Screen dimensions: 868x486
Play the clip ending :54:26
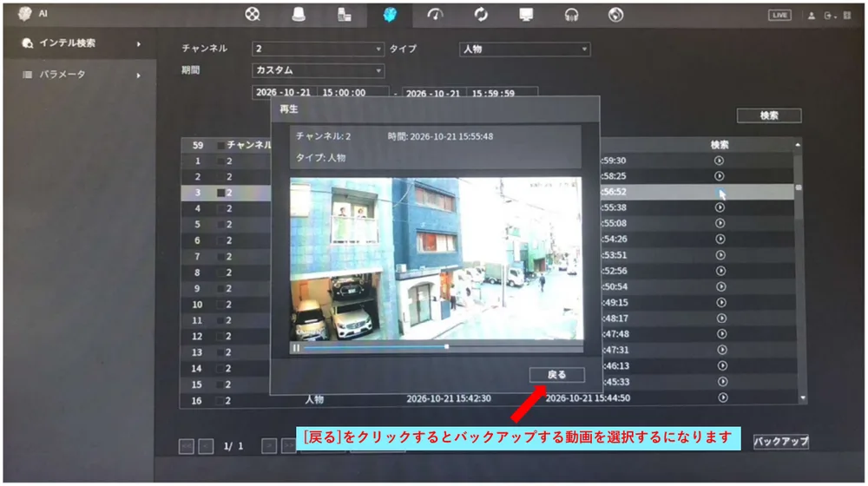[720, 240]
